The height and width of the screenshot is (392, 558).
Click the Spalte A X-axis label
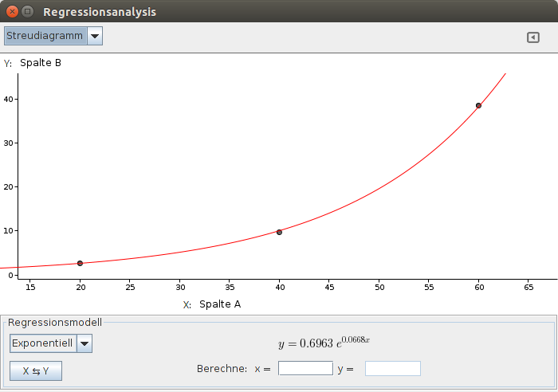pos(220,304)
